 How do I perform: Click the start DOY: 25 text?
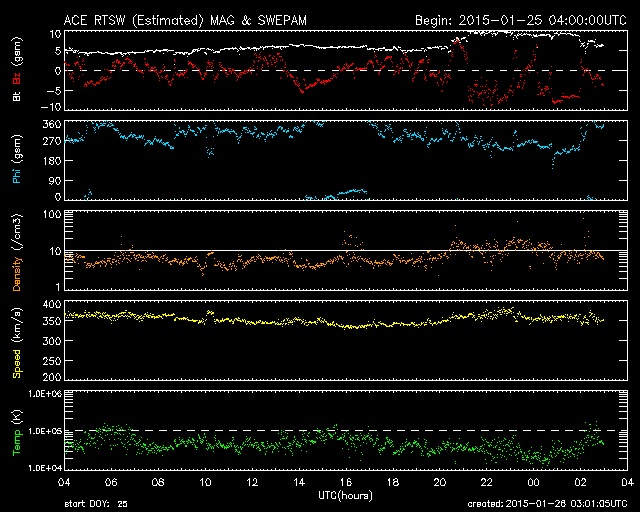(96, 504)
